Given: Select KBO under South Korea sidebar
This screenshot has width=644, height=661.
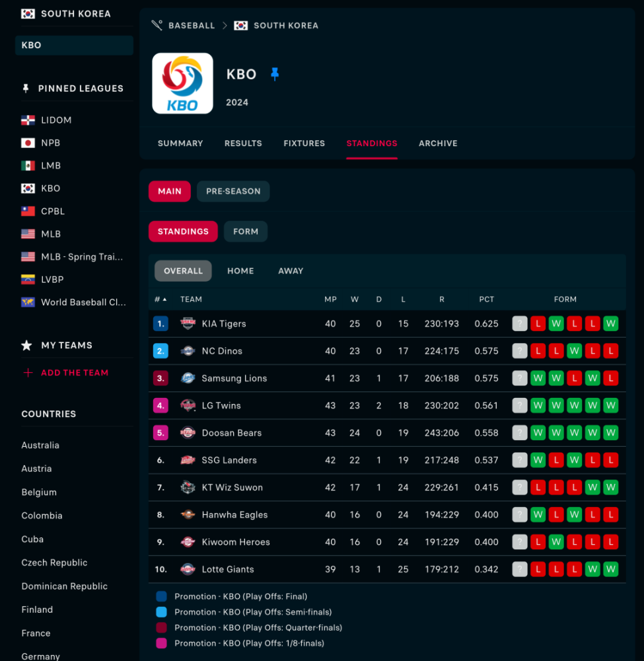Looking at the screenshot, I should tap(74, 45).
